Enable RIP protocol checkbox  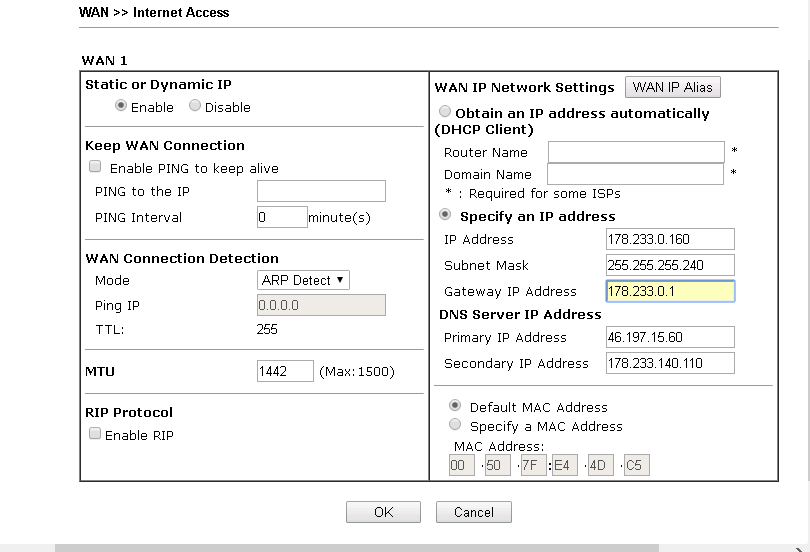pos(96,435)
